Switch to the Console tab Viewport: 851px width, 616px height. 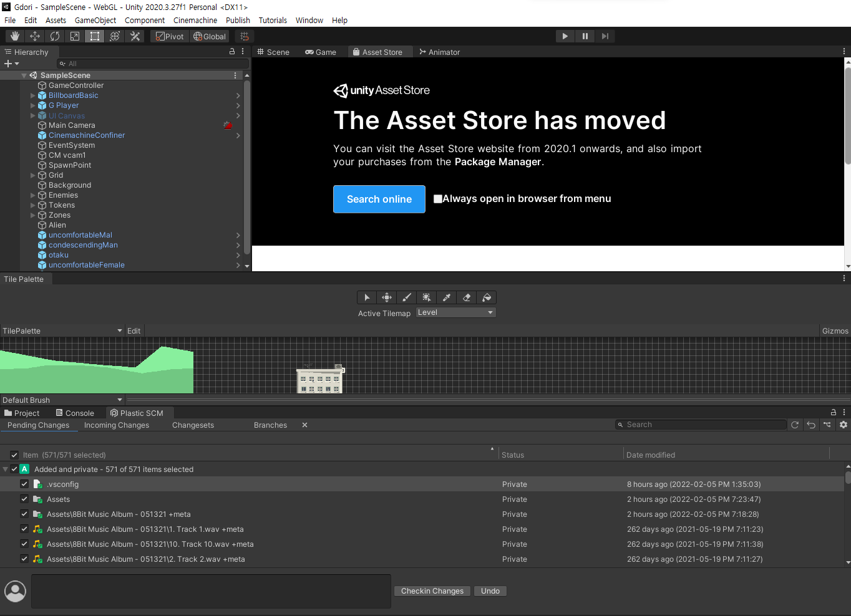[x=75, y=413]
